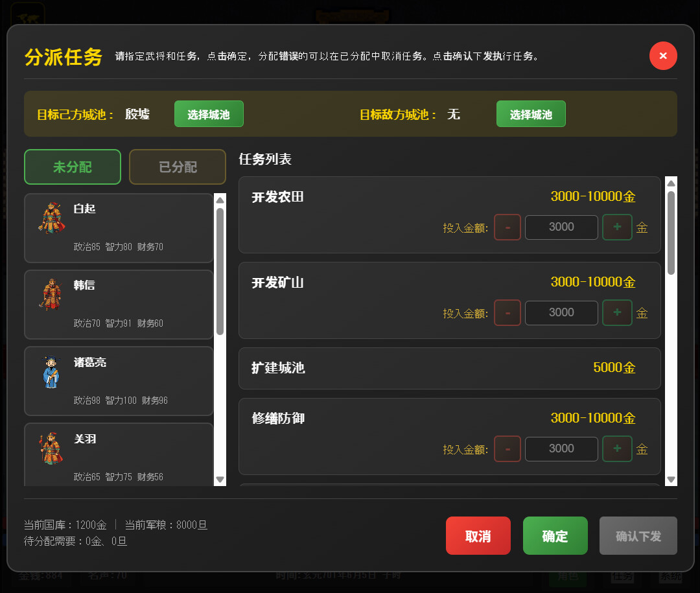
Task: Click 扩建城池 cost 5000金
Action: coord(614,367)
